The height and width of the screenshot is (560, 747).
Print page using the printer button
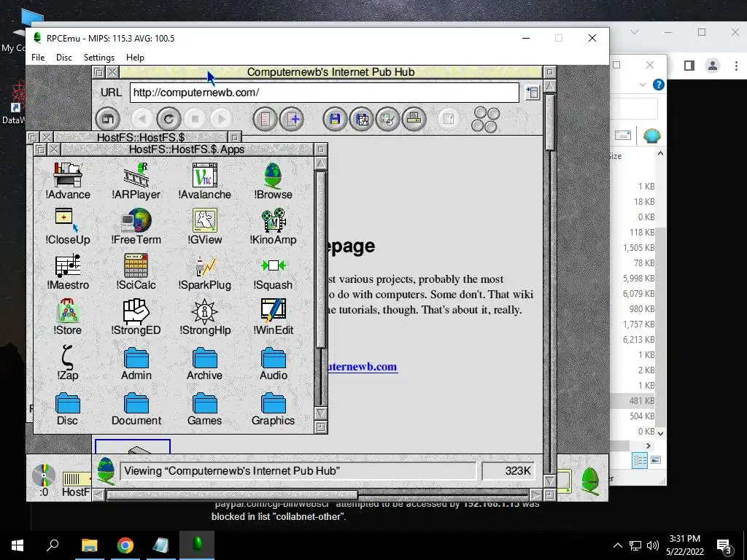414,119
